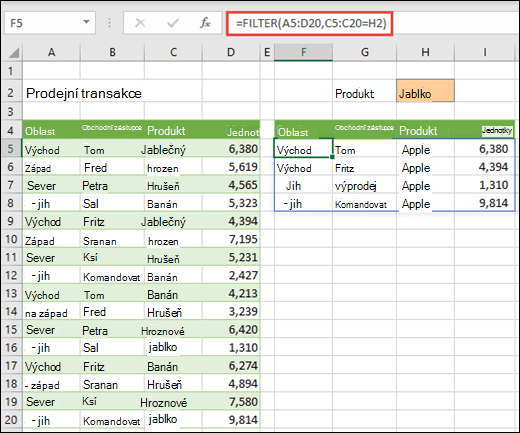Image resolution: width=520 pixels, height=433 pixels.
Task: Click cell A14 containing 'na západ'
Action: point(51,311)
